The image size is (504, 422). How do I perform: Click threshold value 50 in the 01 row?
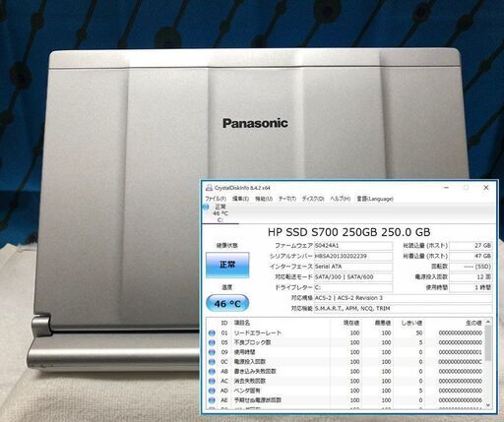click(419, 332)
